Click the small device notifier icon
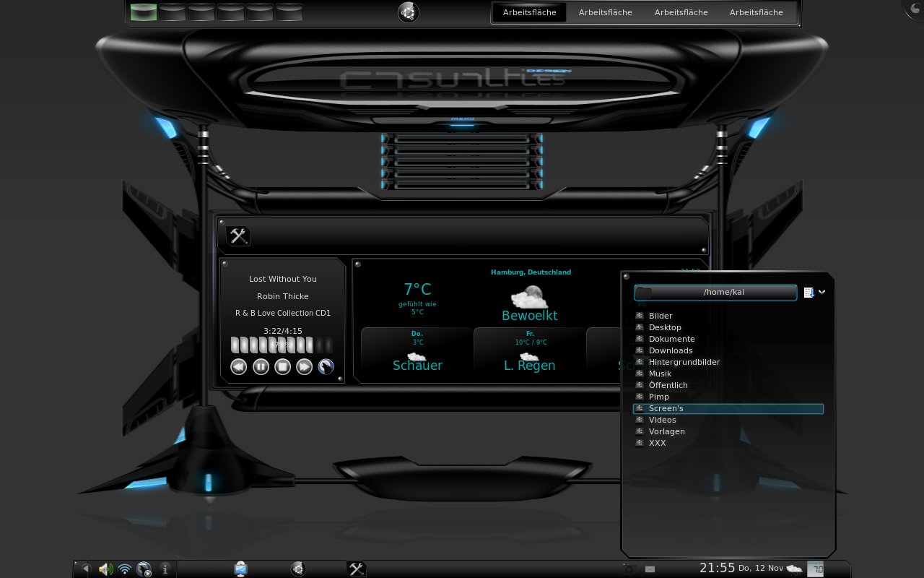924x578 pixels. pos(650,569)
